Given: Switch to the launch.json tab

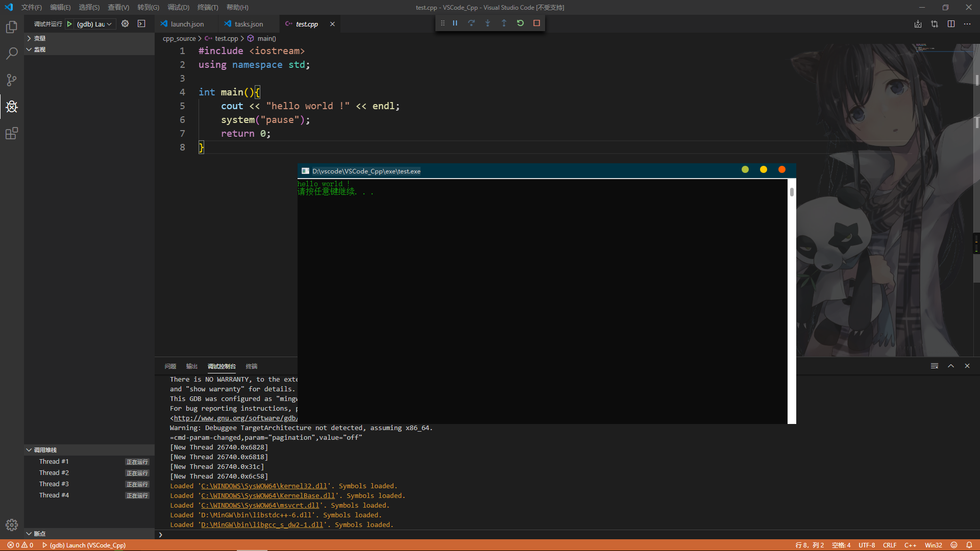Looking at the screenshot, I should click(187, 24).
